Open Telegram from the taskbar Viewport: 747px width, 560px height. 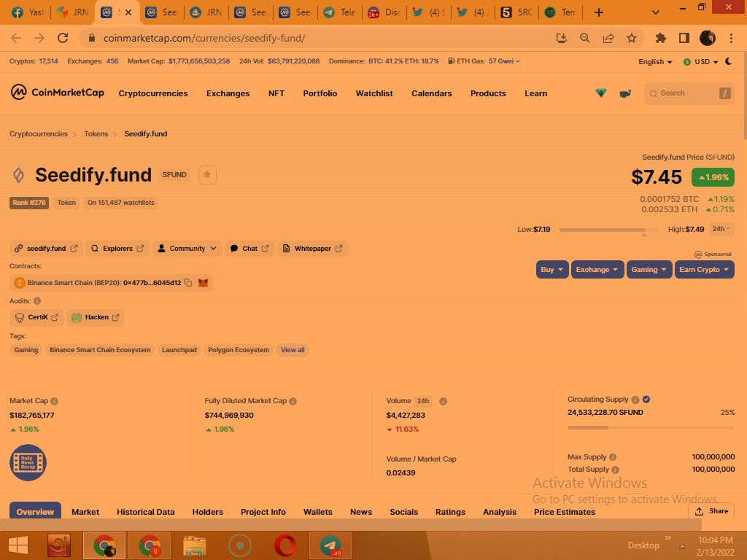point(330,545)
